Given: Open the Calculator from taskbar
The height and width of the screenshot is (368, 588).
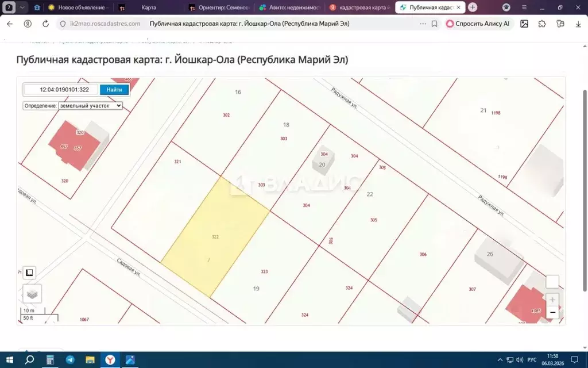Looking at the screenshot, I should point(50,360).
